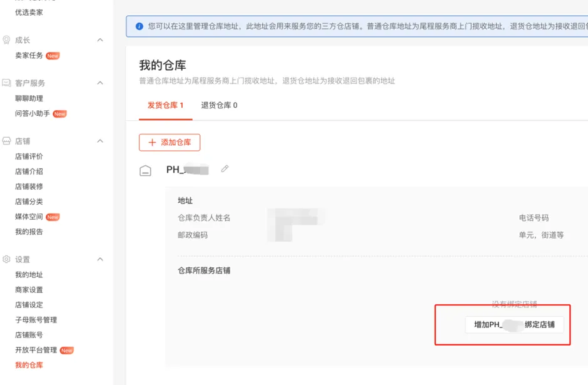Open 媒体空间 in the sidebar
The image size is (588, 385).
pos(30,216)
